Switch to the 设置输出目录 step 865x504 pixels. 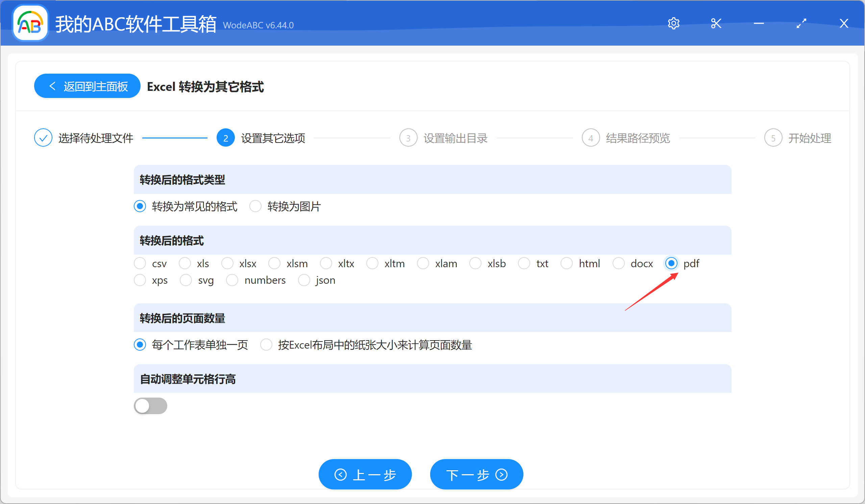455,137
